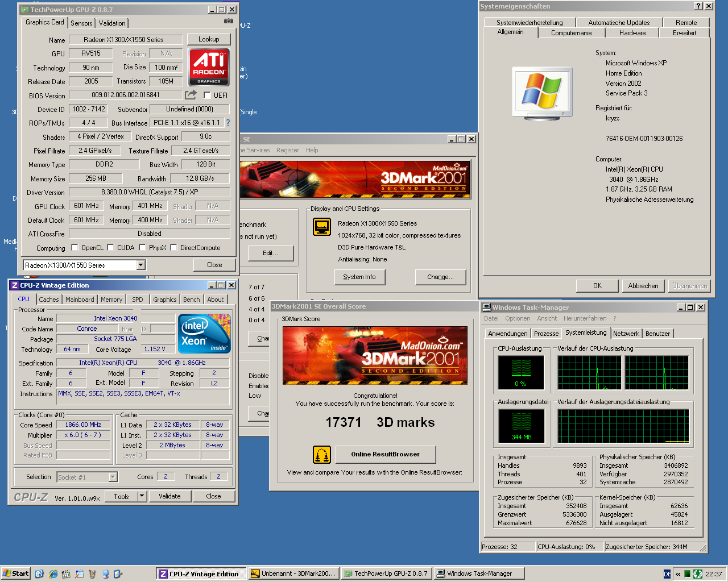Select the Windows Task-Manager taskbar button

[480, 574]
